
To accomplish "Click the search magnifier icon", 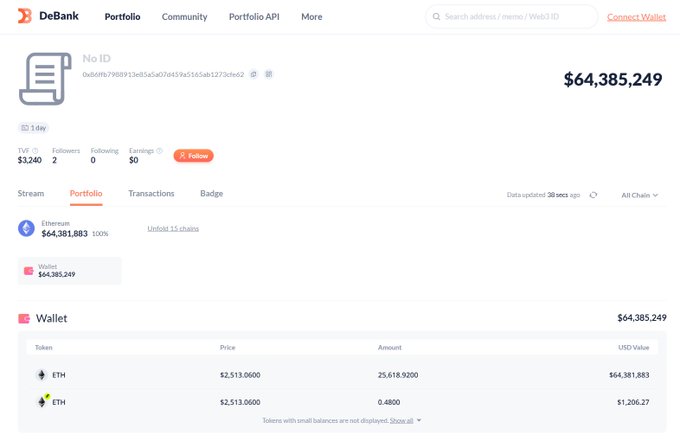I will click(x=436, y=17).
